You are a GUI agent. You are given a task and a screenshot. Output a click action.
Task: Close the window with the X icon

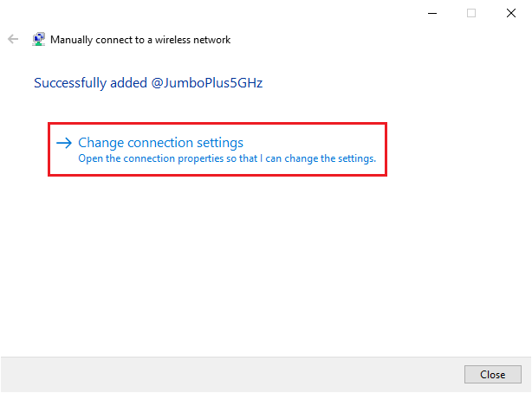pos(511,13)
